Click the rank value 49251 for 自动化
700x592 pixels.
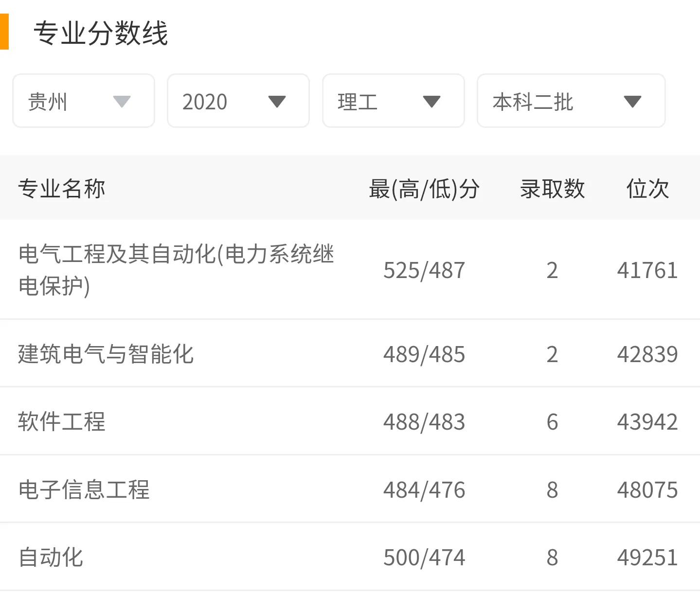click(647, 557)
